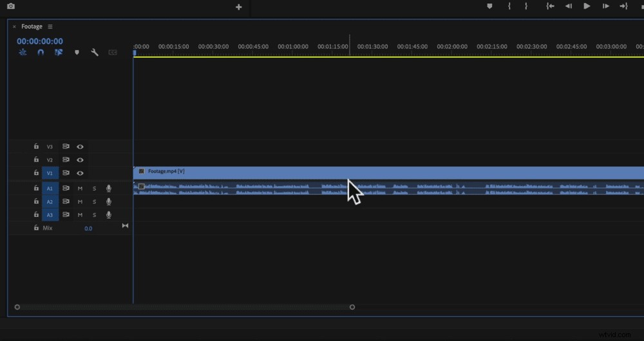Screen dimensions: 644x341
Task: Enable voice-over record on A1
Action: click(109, 189)
